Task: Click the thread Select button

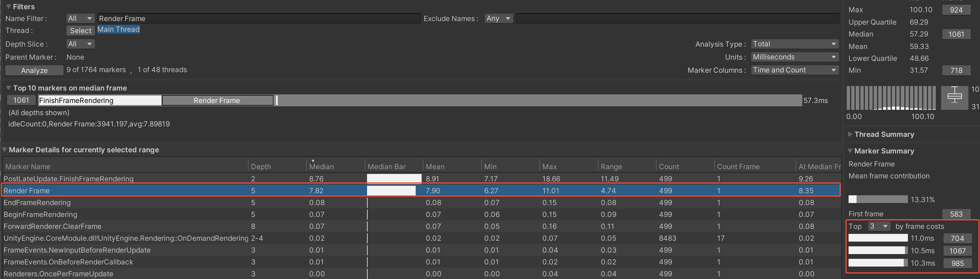Action: (80, 31)
